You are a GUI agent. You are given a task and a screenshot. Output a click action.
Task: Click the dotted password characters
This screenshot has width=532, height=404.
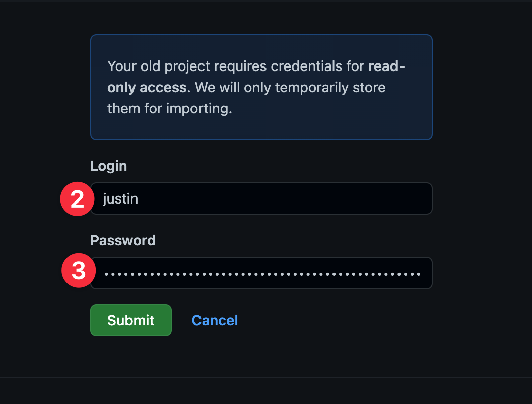point(262,273)
